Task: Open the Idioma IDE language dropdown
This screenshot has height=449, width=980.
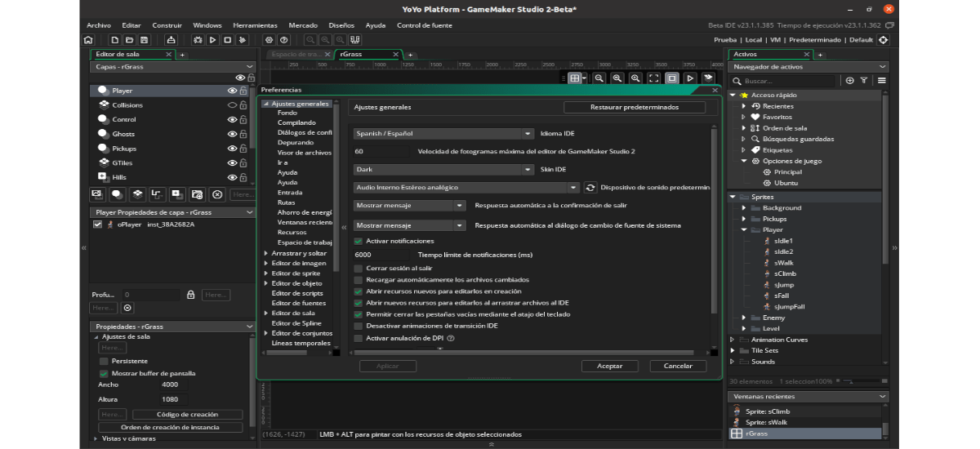Action: pos(443,134)
